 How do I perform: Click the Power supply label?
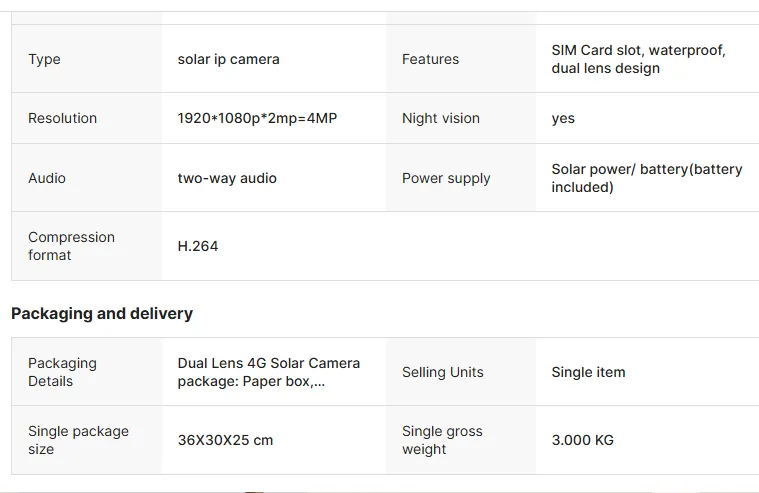tap(446, 178)
